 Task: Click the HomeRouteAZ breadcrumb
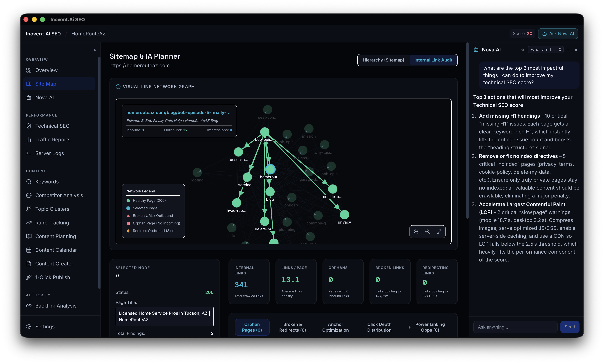(88, 33)
